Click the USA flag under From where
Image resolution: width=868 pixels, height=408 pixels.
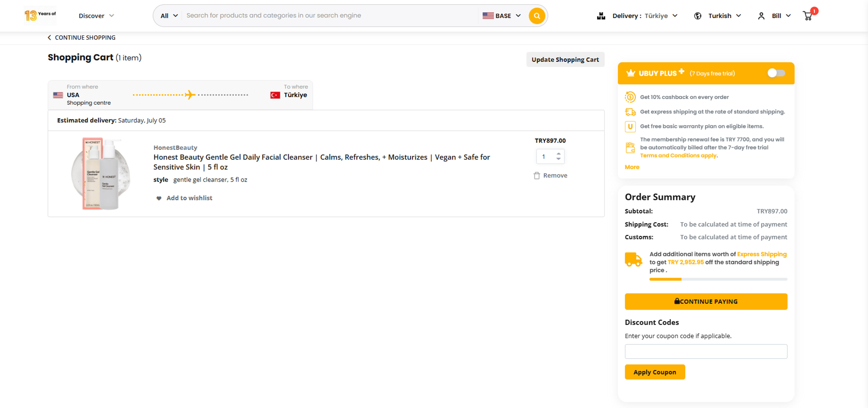[58, 95]
